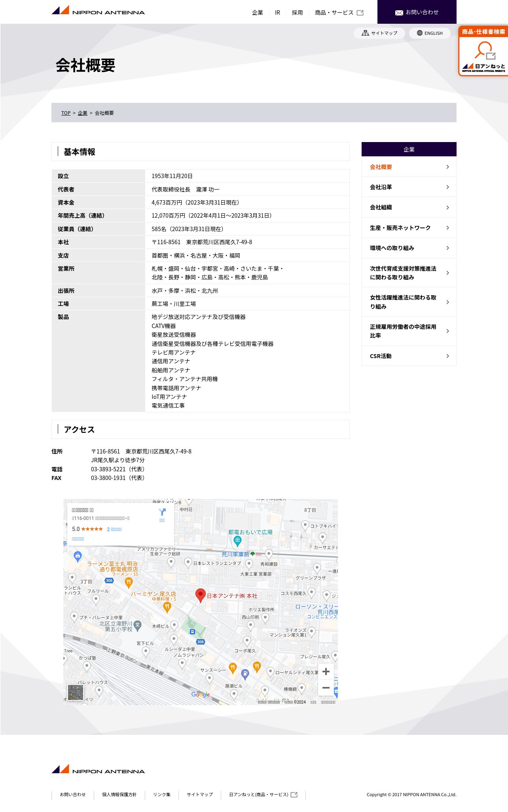Click 北区立滝野川第五小学校 school marker
Screen dimensions: 508x812
point(137,625)
